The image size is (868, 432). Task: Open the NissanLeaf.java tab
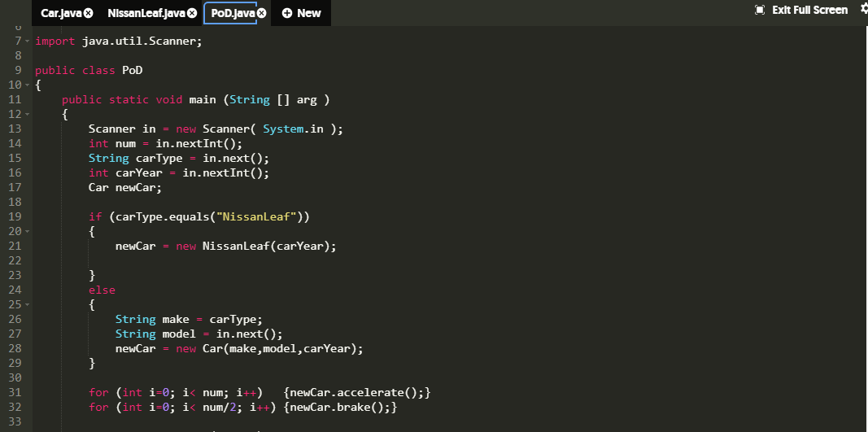click(146, 13)
